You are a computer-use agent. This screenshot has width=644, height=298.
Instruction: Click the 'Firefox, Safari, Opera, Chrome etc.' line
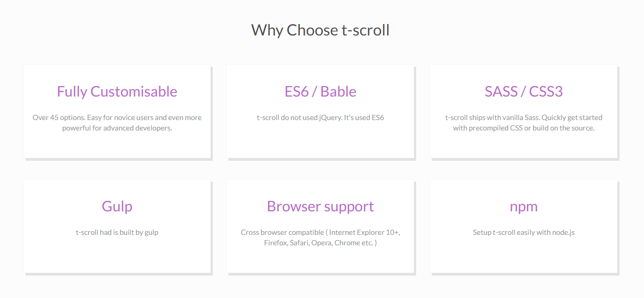coord(320,243)
